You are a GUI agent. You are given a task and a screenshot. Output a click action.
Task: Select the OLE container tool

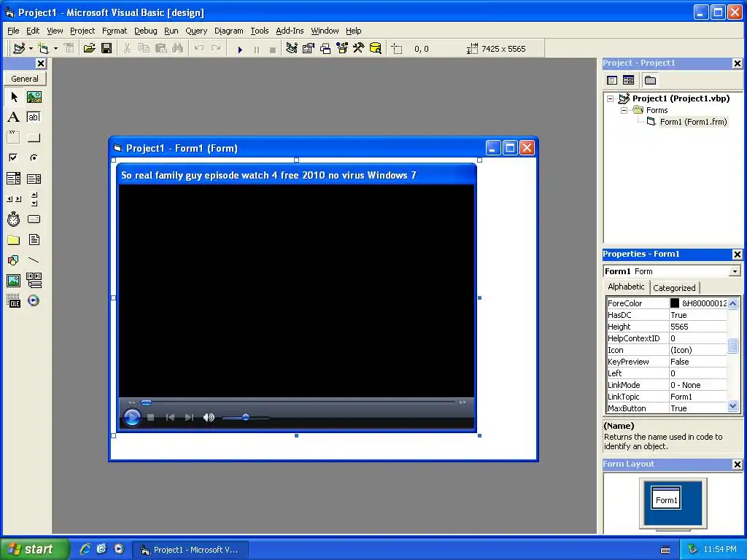coord(14,300)
